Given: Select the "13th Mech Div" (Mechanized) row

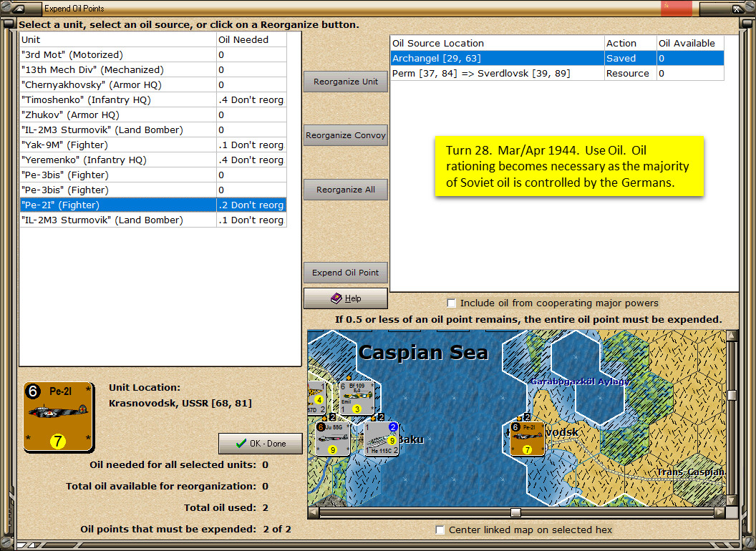Looking at the screenshot, I should point(152,70).
